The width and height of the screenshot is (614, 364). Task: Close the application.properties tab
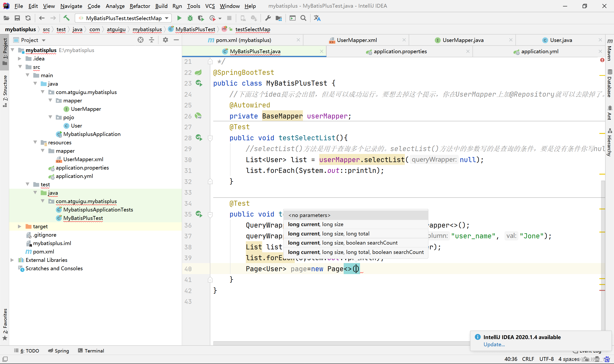tap(468, 51)
